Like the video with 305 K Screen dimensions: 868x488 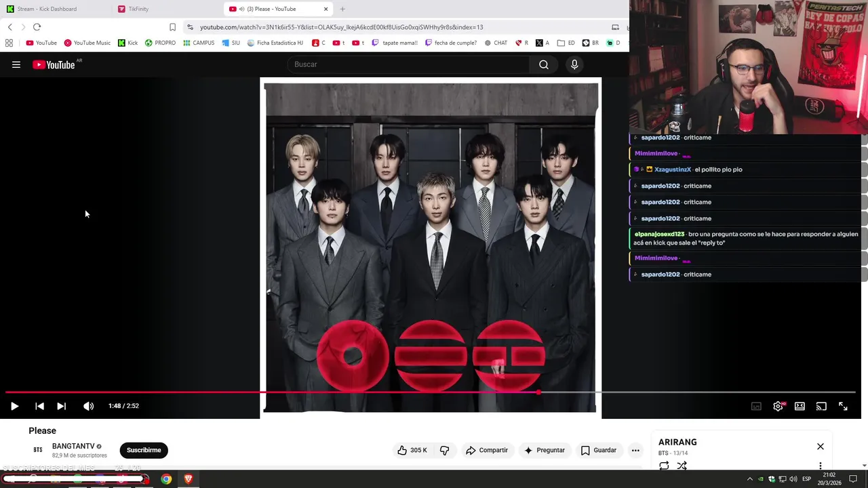pyautogui.click(x=412, y=450)
